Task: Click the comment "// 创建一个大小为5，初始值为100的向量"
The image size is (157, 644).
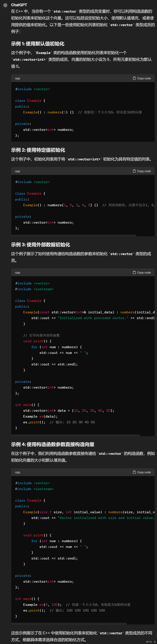Action: tap(98, 604)
